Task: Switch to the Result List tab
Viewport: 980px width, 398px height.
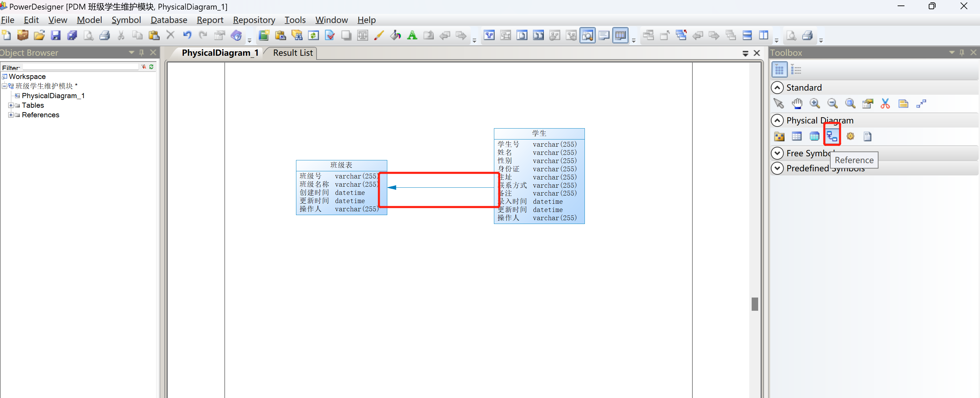Action: (x=293, y=53)
